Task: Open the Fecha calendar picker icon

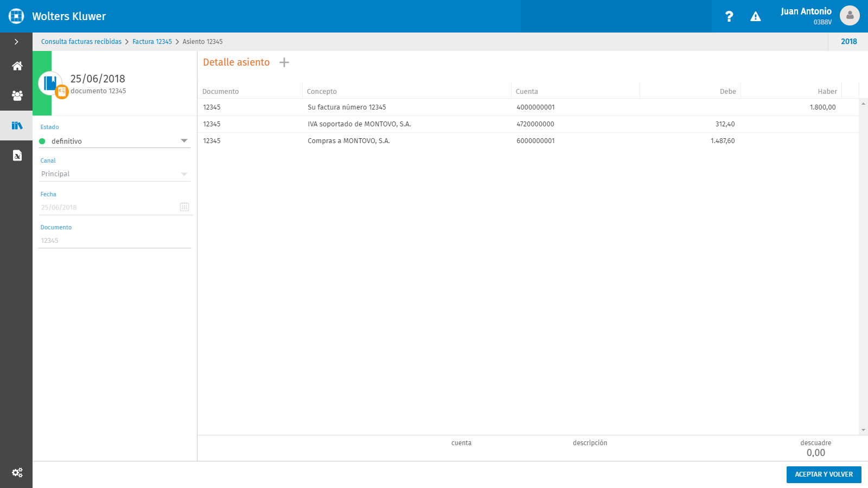Action: click(184, 207)
